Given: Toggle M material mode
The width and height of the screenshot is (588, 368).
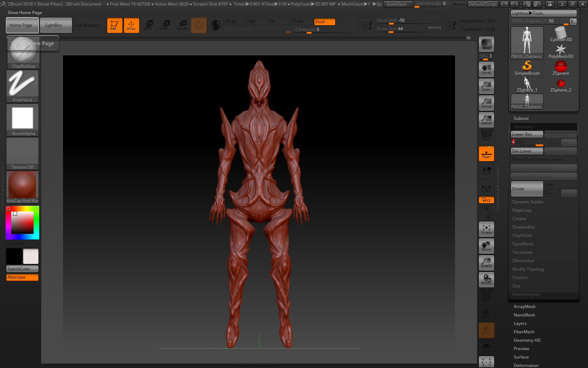Looking at the screenshot, I should (x=280, y=21).
